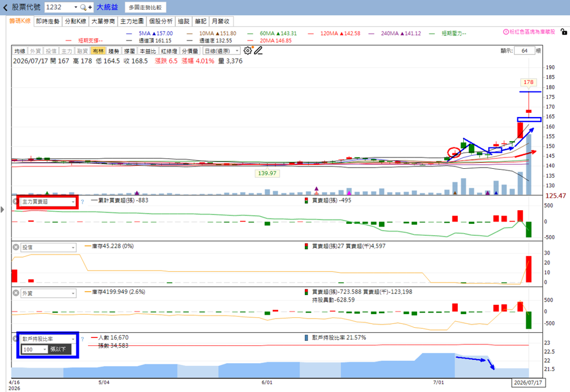Toggle the 均線 moving average overlay
This screenshot has height=392, width=570.
pyautogui.click(x=20, y=51)
